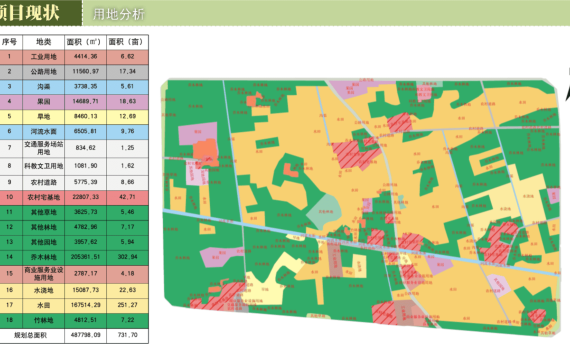The image size is (570, 360).
Task: Click the 规划总面积 total row
Action: tap(74, 335)
